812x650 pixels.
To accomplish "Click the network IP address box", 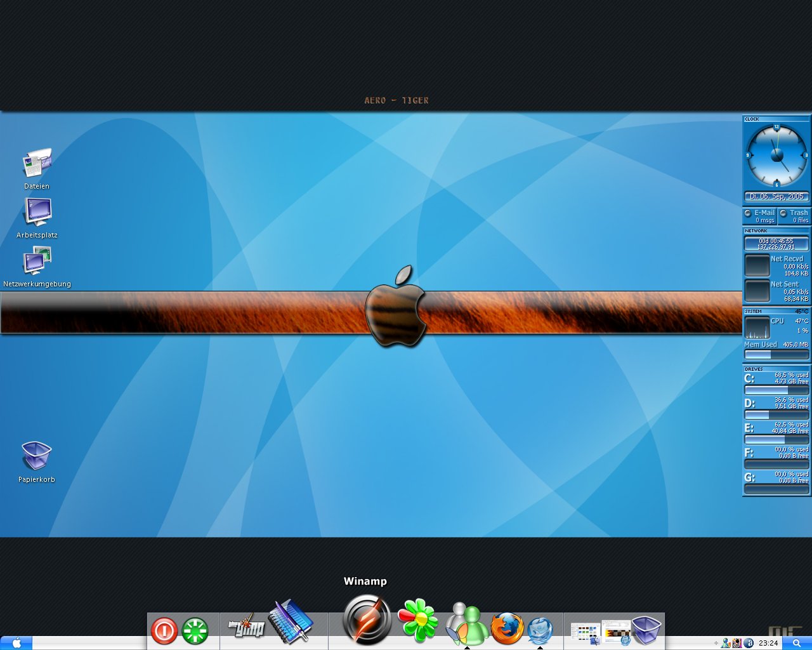I will [x=776, y=244].
